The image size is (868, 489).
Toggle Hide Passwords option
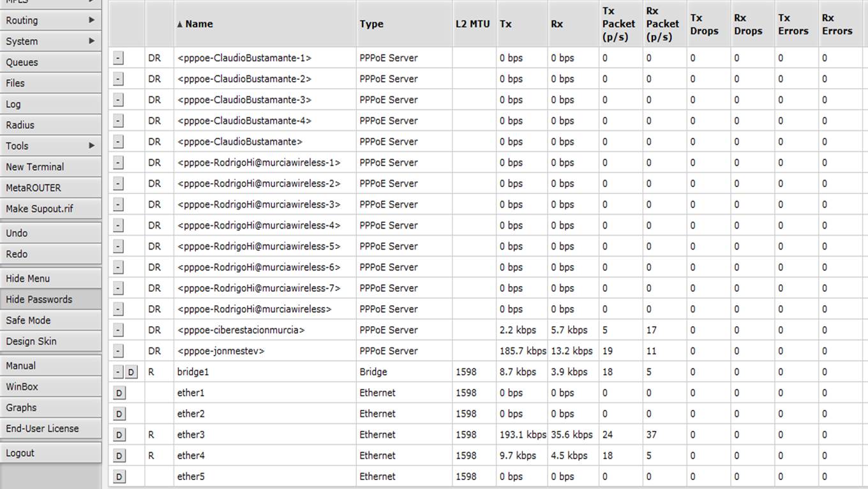tap(50, 299)
